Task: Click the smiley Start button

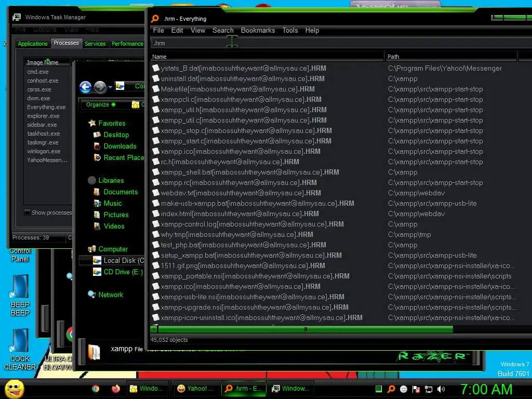Action: coord(14,389)
